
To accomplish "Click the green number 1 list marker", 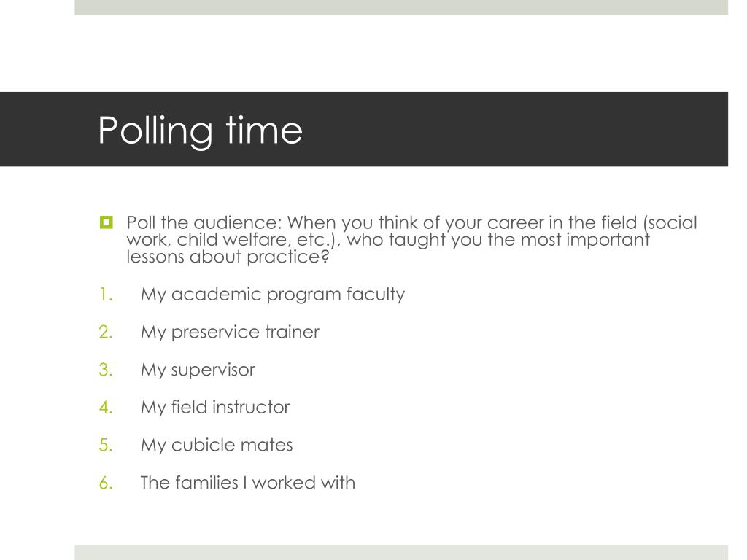I will pyautogui.click(x=107, y=295).
